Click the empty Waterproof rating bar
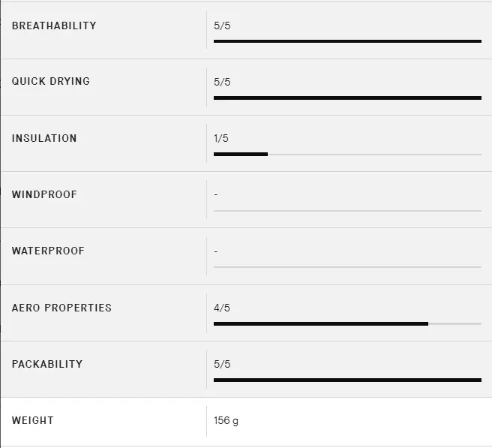This screenshot has height=448, width=492. 347,267
